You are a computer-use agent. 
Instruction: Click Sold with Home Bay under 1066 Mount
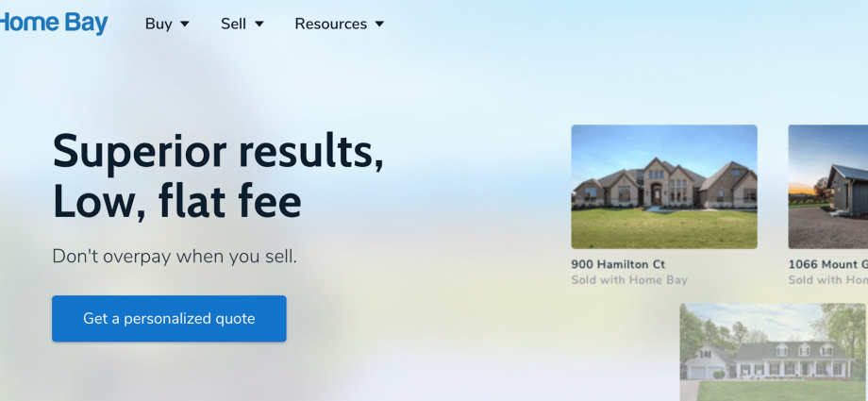click(x=828, y=279)
